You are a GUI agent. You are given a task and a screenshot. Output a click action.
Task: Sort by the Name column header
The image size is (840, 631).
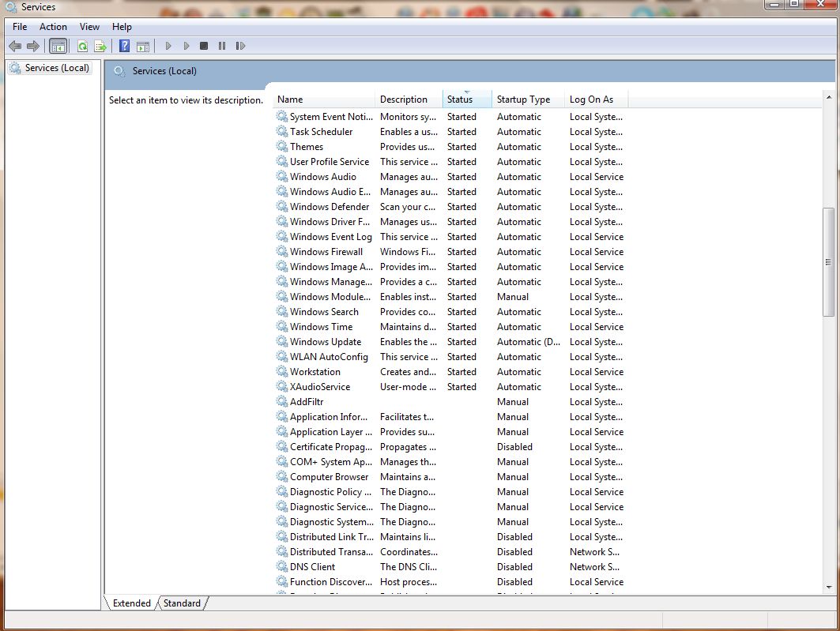pyautogui.click(x=291, y=100)
